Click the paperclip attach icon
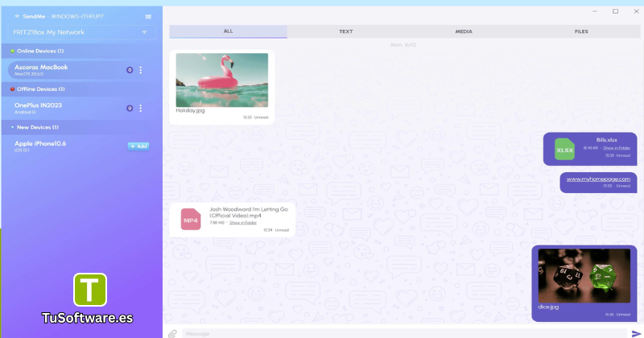The height and width of the screenshot is (338, 644). tap(172, 333)
